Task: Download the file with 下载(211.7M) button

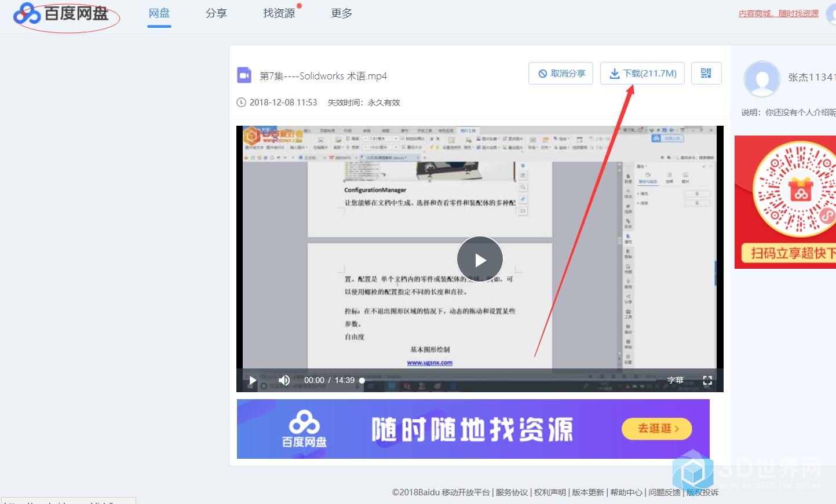Action: pos(642,74)
